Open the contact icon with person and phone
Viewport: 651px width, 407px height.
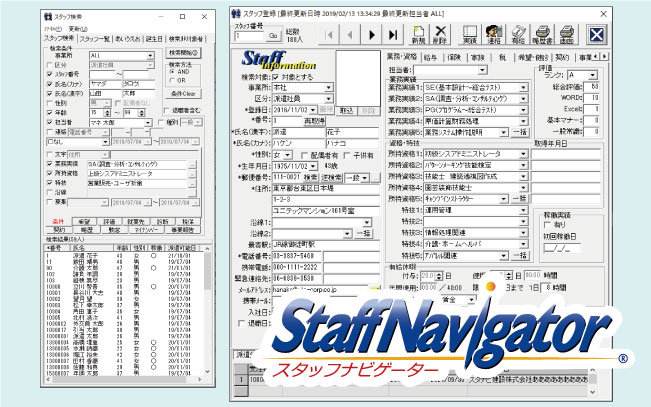[x=494, y=35]
